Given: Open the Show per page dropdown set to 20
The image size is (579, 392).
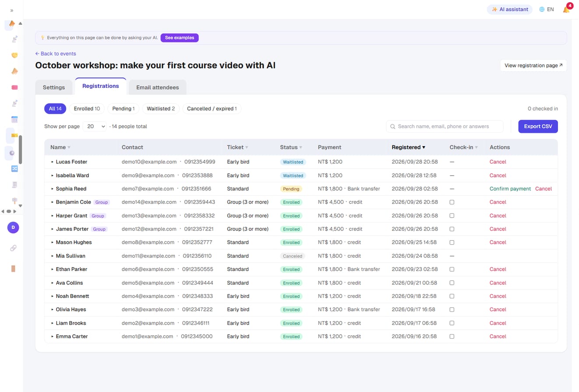Looking at the screenshot, I should (95, 126).
